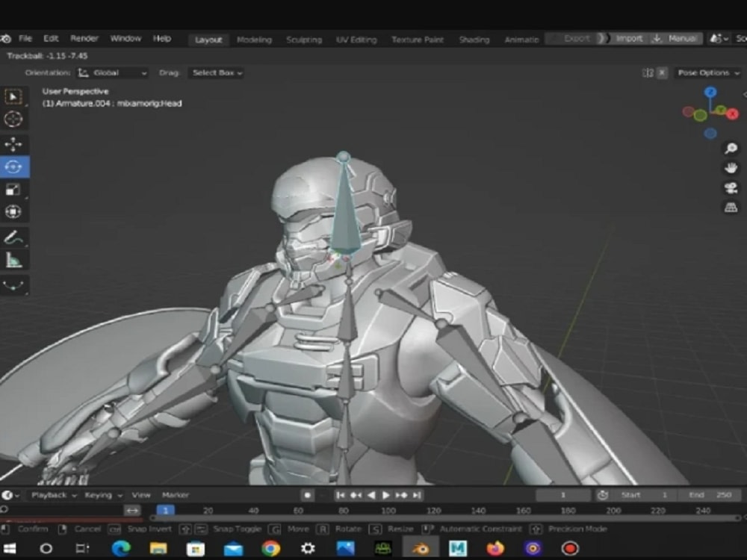Enable auto keyframing record button

[x=307, y=494]
